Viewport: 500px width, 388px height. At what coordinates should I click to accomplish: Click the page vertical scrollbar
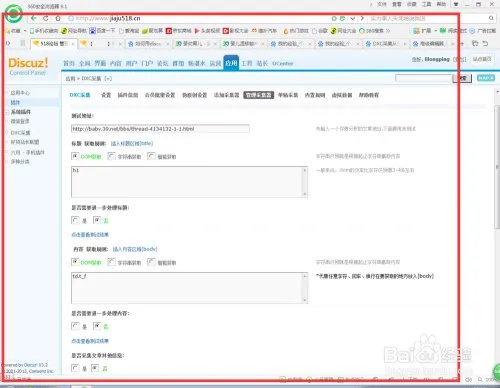point(497,167)
